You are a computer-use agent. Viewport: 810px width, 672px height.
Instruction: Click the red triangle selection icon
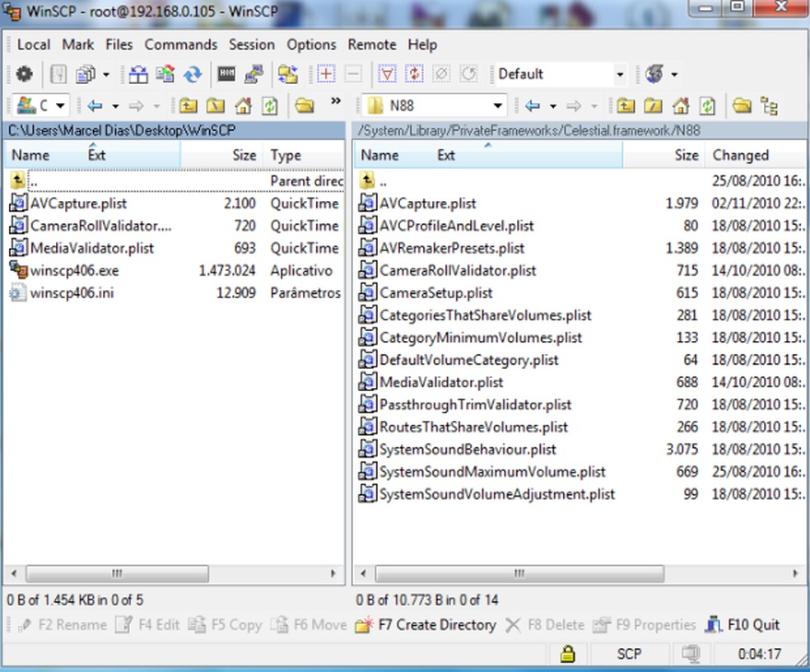(x=387, y=74)
